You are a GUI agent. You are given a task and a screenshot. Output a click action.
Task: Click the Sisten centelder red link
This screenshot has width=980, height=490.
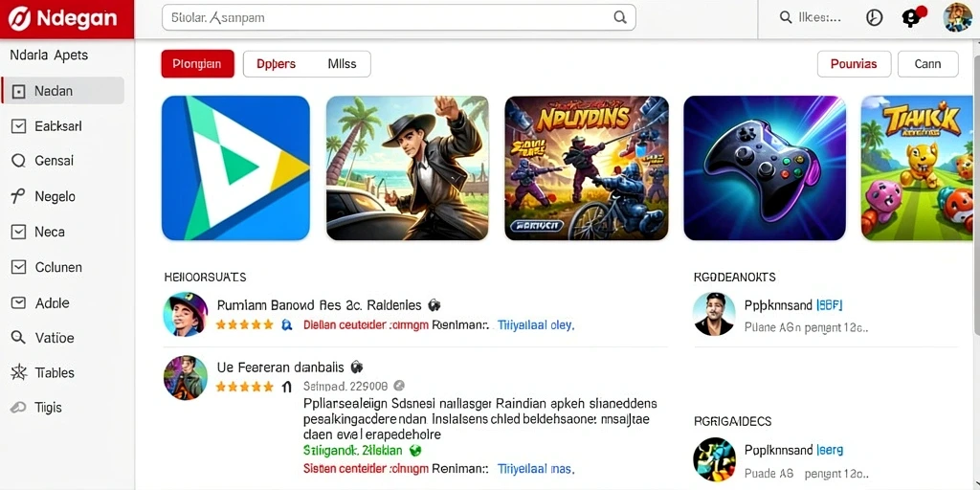(366, 468)
